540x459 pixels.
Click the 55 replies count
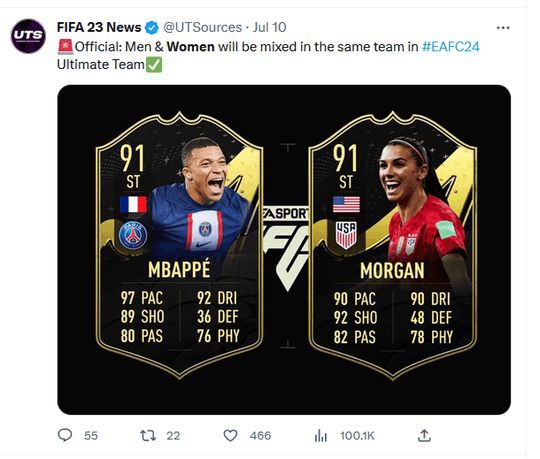tap(91, 436)
